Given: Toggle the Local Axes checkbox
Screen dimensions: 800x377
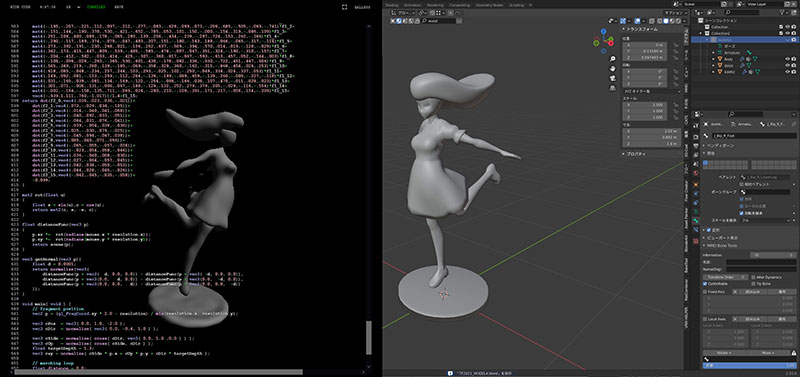Looking at the screenshot, I should point(705,319).
